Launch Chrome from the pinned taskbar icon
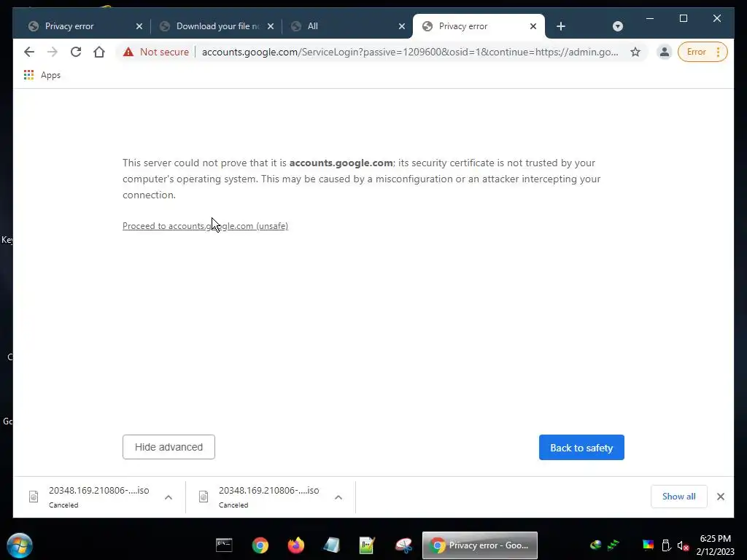This screenshot has height=560, width=747. 260,545
